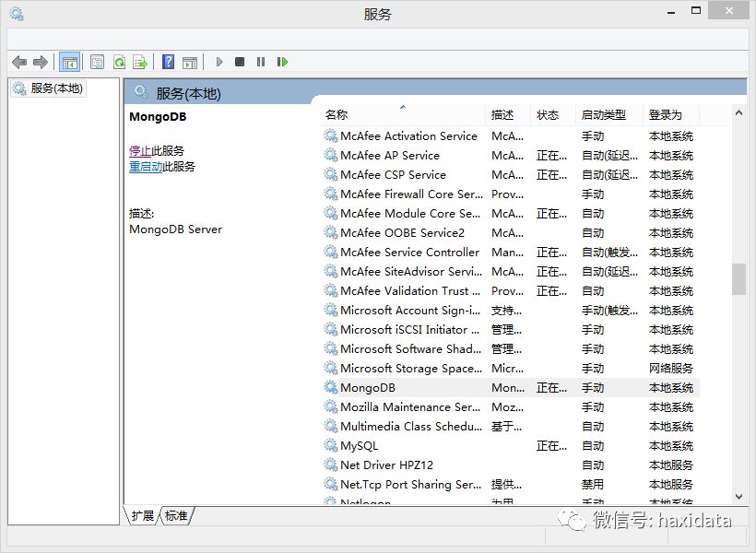Click the Restart Service green button
The image size is (756, 553).
pyautogui.click(x=282, y=62)
